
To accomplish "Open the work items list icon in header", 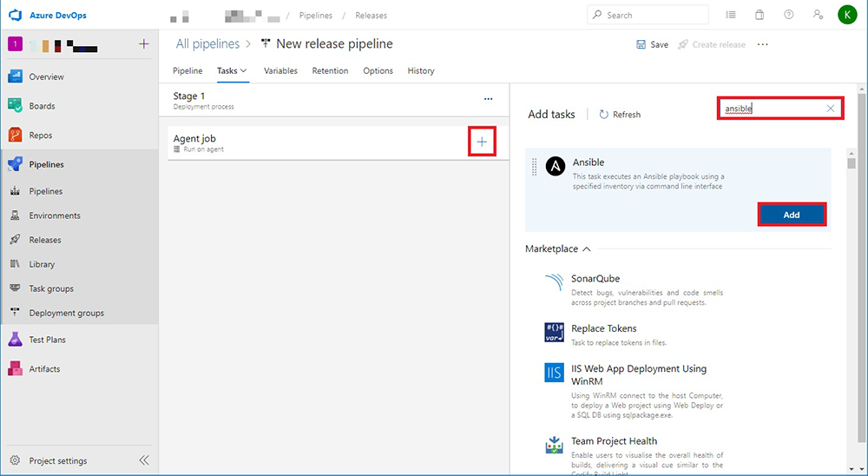I will (731, 15).
